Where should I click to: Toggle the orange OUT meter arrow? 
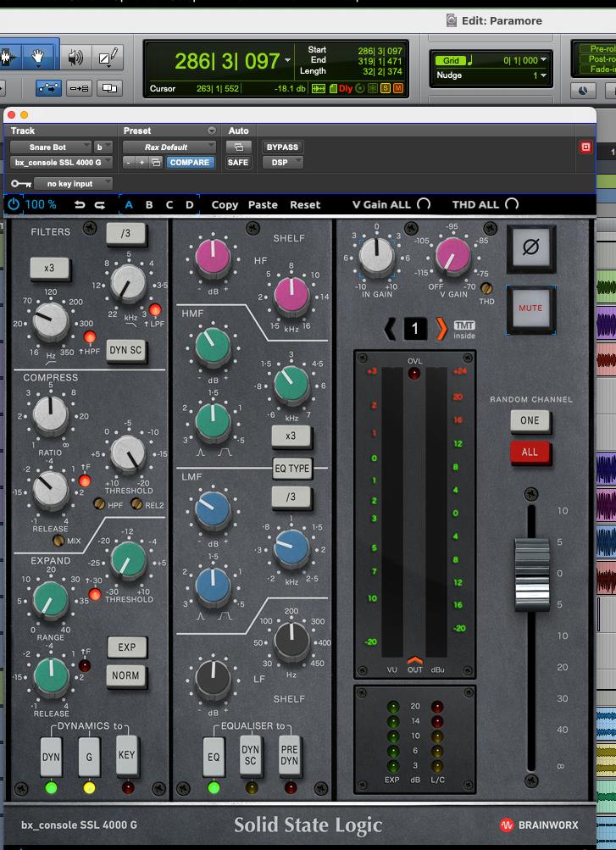coord(415,659)
